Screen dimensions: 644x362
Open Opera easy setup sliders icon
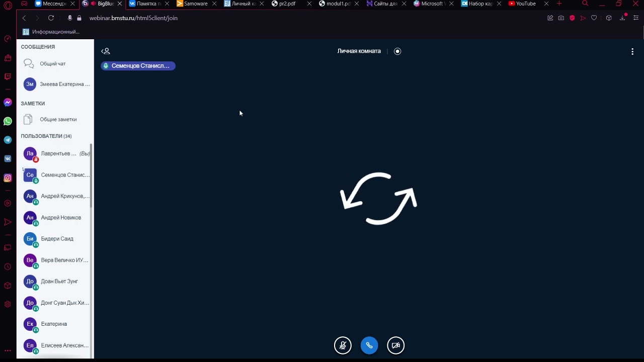(636, 18)
